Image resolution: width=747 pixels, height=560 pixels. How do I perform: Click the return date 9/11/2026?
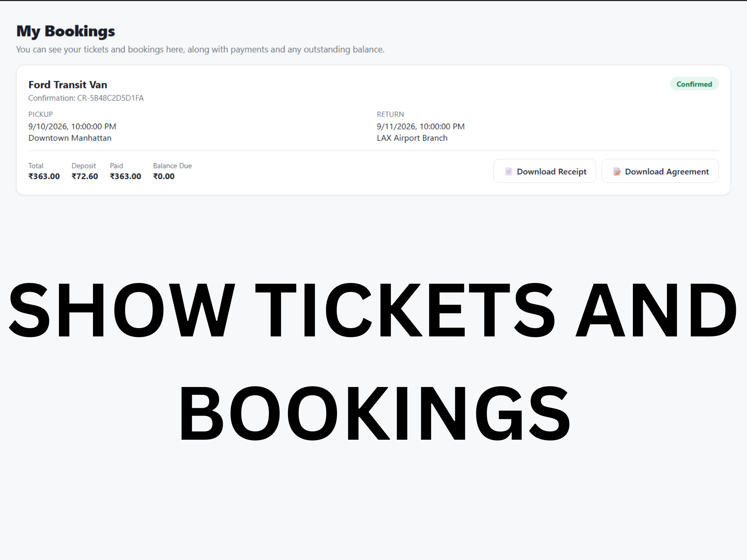coord(396,127)
